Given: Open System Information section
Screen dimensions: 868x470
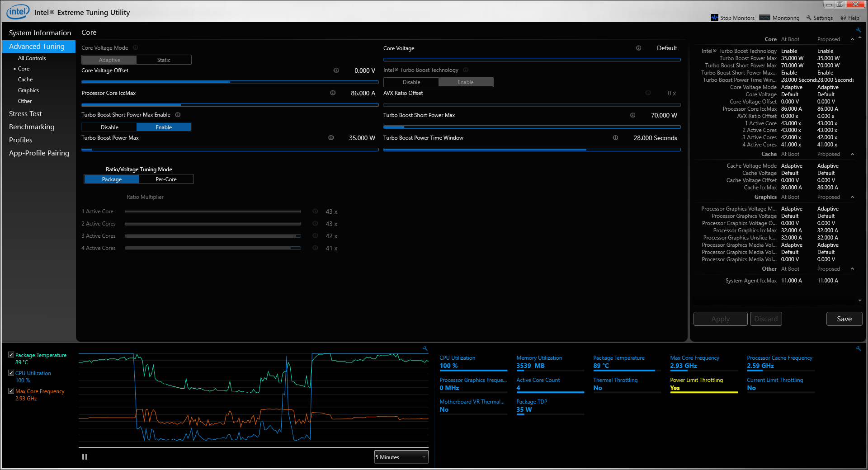Looking at the screenshot, I should (x=40, y=33).
